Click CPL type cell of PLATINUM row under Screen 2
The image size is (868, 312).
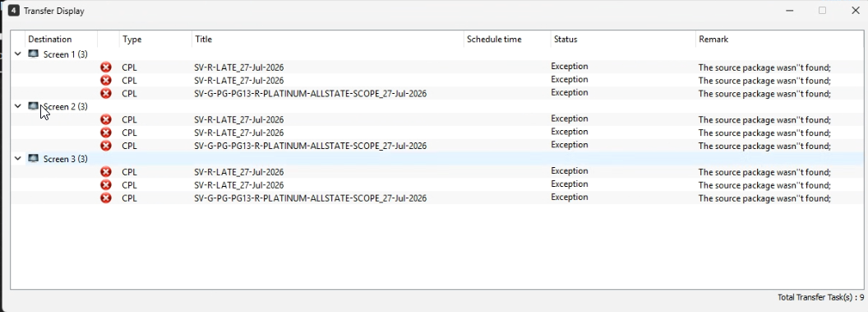tap(129, 146)
